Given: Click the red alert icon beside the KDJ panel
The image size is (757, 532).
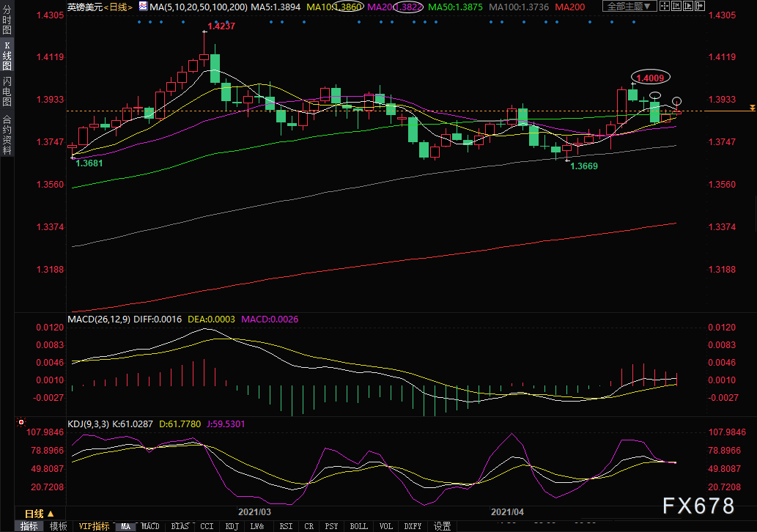Looking at the screenshot, I should (x=20, y=423).
